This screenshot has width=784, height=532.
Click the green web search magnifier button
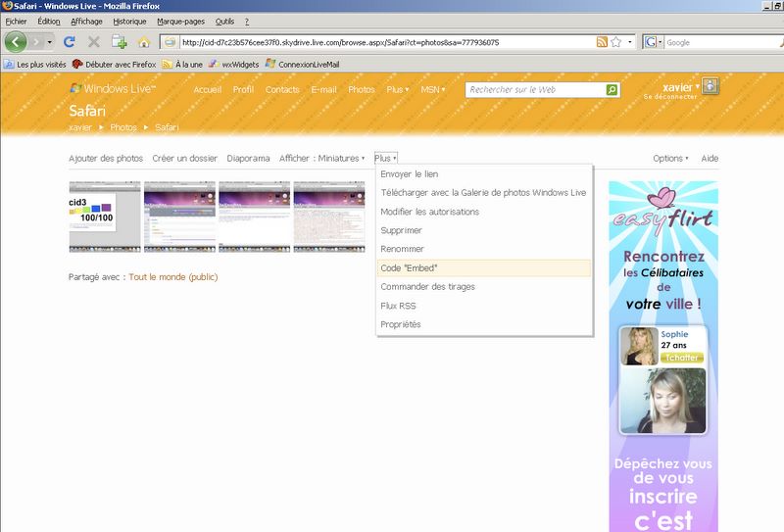click(612, 89)
